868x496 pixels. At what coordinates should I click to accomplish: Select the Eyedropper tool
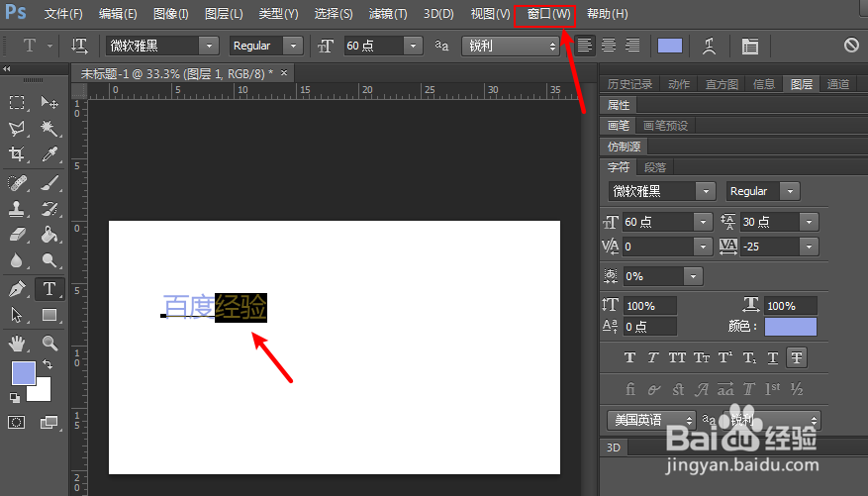click(x=49, y=153)
